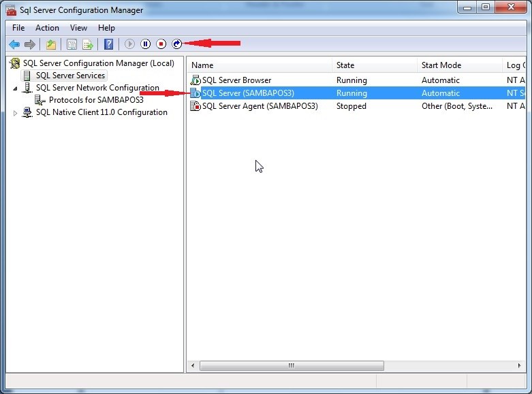Collapse SQL Server Network Configuration node
Image resolution: width=532 pixels, height=394 pixels.
coord(15,88)
